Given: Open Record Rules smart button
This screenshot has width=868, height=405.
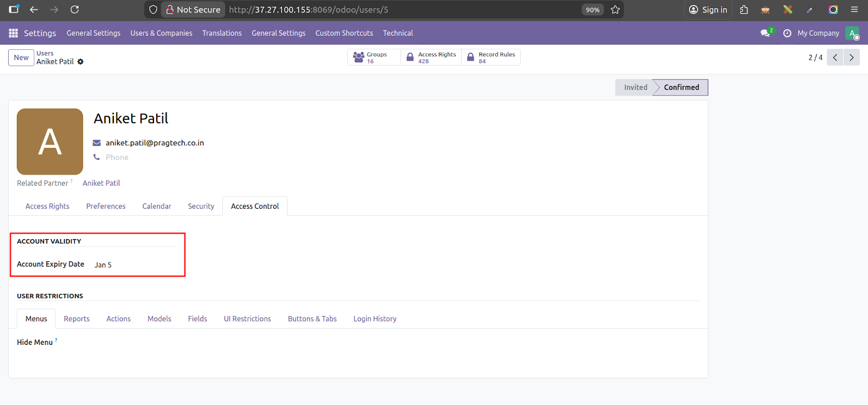Looking at the screenshot, I should [491, 57].
